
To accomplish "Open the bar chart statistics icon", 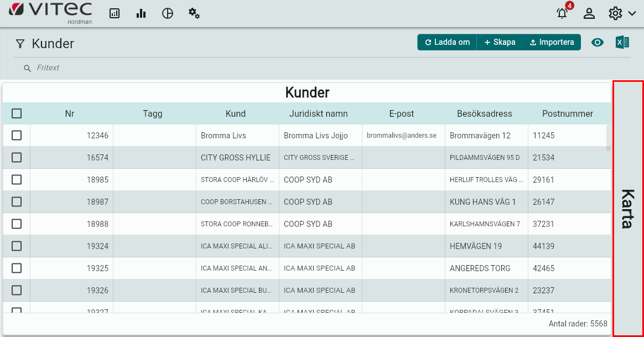I will click(141, 13).
